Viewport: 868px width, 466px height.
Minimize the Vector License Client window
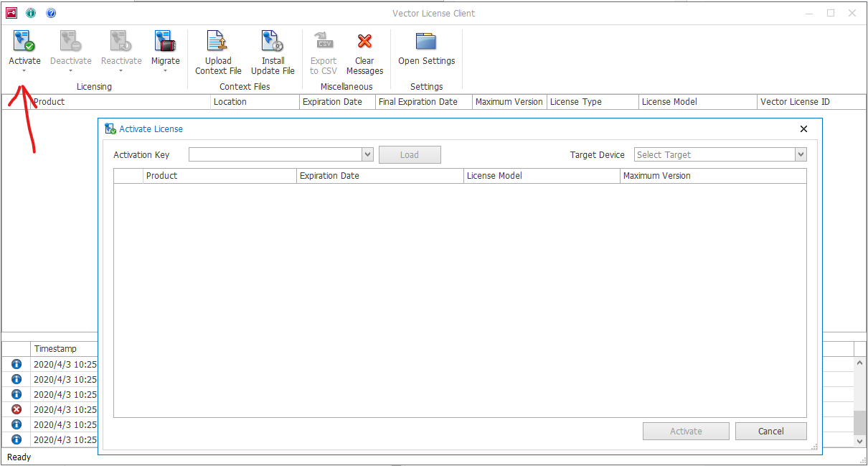[x=809, y=13]
